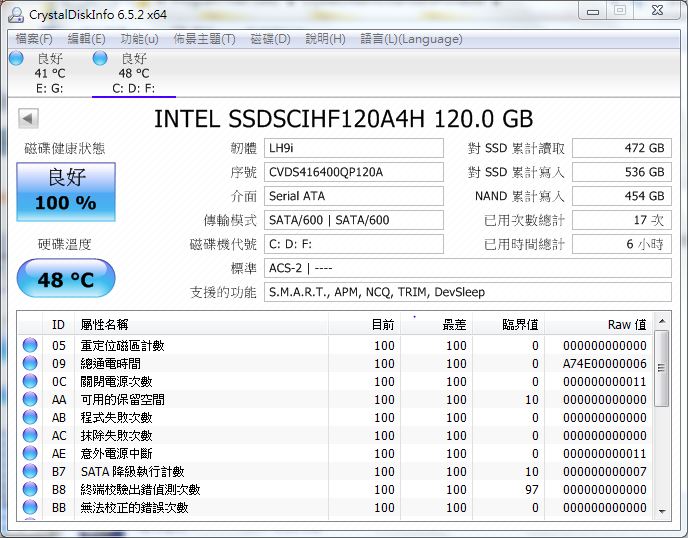Screen dimensions: 688x538
Task: Click the 臨界值 column header
Action: coord(509,324)
